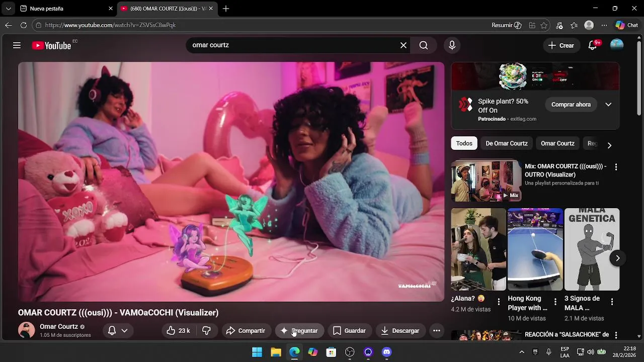Like the video with thumbs up
Screen dimensions: 644x362
coord(178,331)
